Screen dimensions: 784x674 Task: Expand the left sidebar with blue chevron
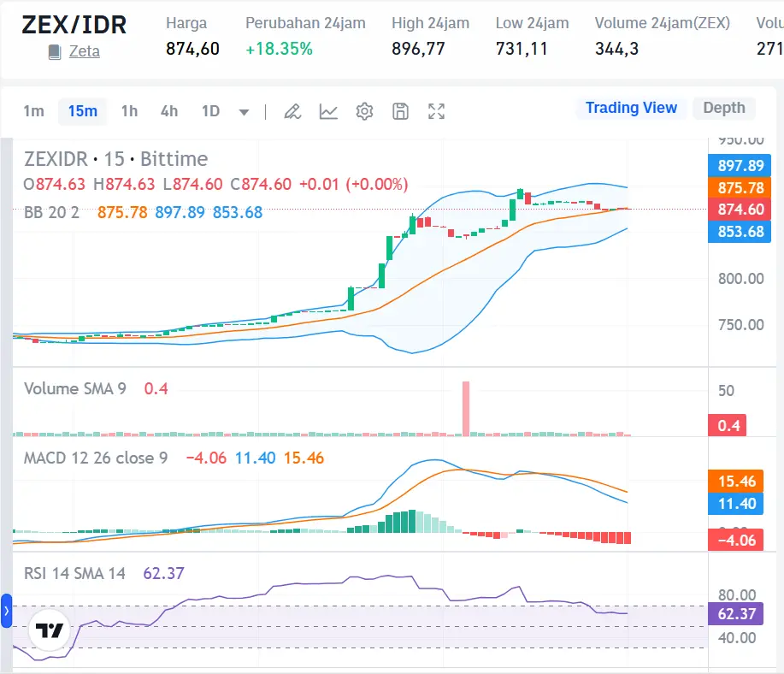click(6, 610)
